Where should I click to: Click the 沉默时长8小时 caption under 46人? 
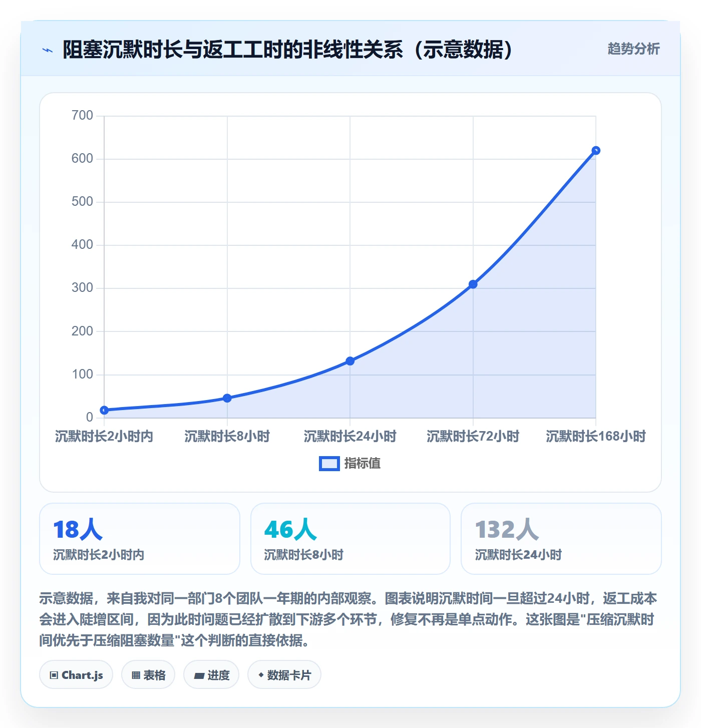pos(304,555)
